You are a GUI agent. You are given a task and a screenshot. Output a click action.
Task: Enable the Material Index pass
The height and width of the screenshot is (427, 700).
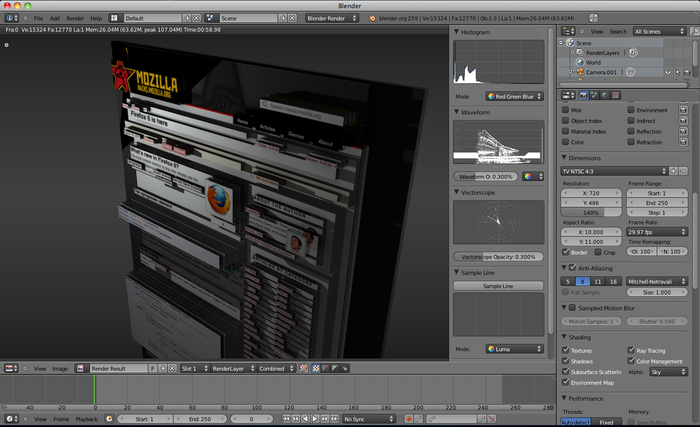click(565, 131)
